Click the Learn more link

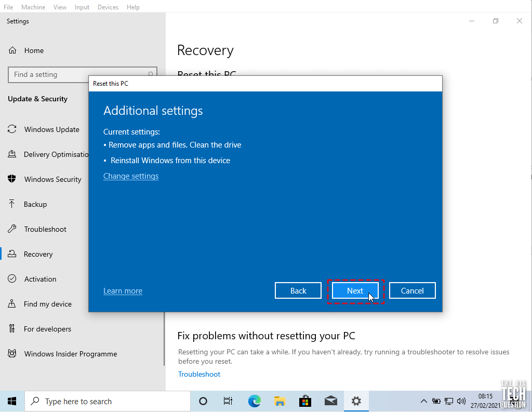pyautogui.click(x=123, y=291)
